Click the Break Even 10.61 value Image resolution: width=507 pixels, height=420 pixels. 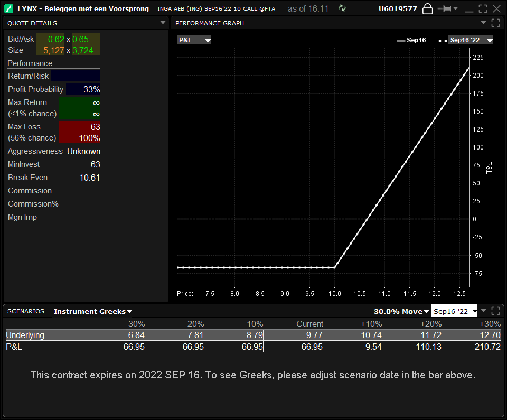point(90,178)
